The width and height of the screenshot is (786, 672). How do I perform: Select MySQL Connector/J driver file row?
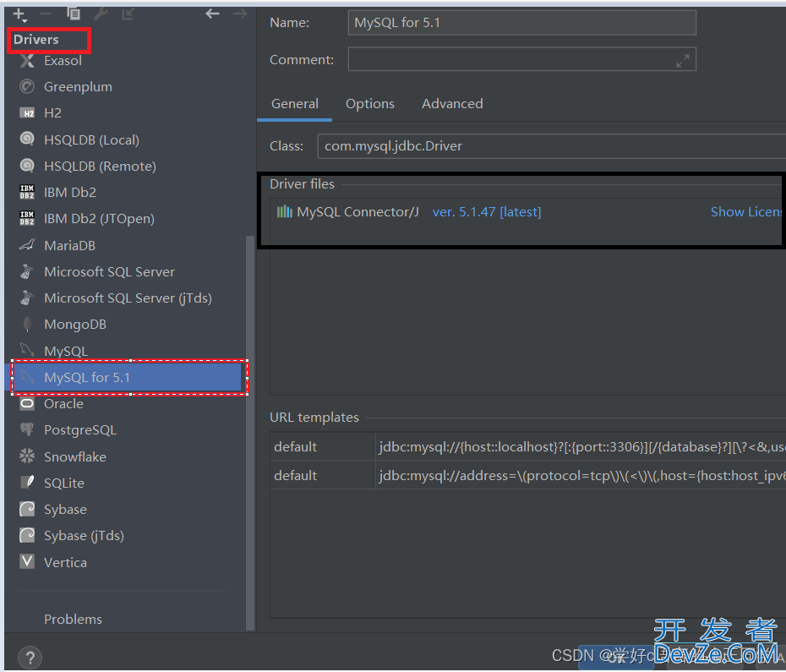click(527, 212)
